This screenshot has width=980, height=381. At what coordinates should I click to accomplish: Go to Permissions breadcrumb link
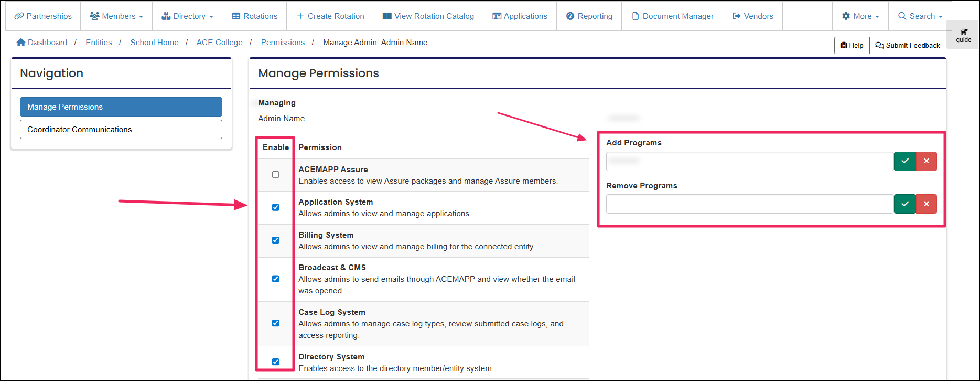283,42
